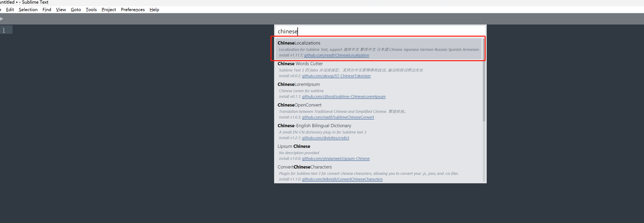
Task: Open github.com/divinites/cndict link
Action: [326, 138]
